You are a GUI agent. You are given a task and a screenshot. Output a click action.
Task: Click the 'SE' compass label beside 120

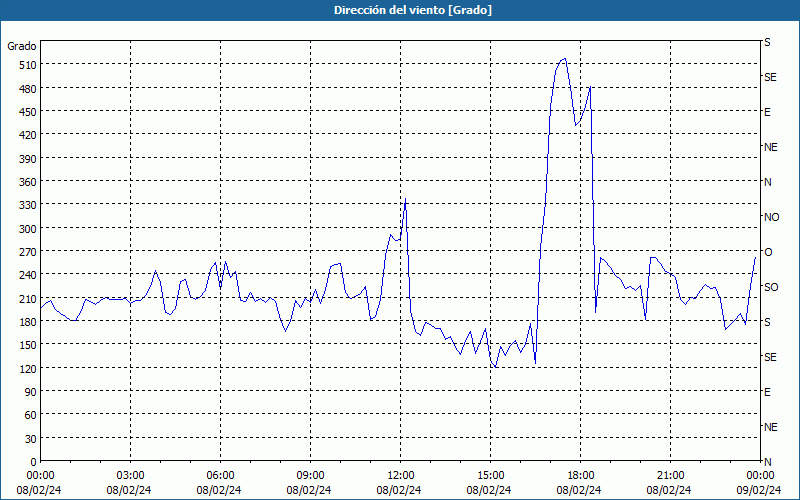(770, 357)
